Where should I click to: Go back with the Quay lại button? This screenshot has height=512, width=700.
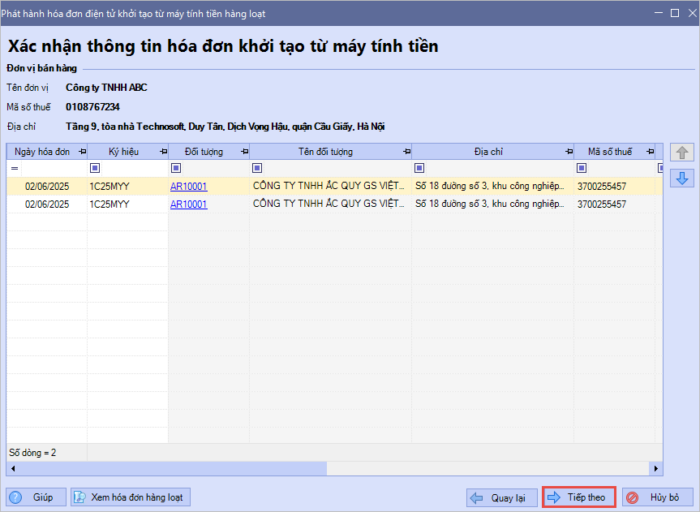point(501,497)
